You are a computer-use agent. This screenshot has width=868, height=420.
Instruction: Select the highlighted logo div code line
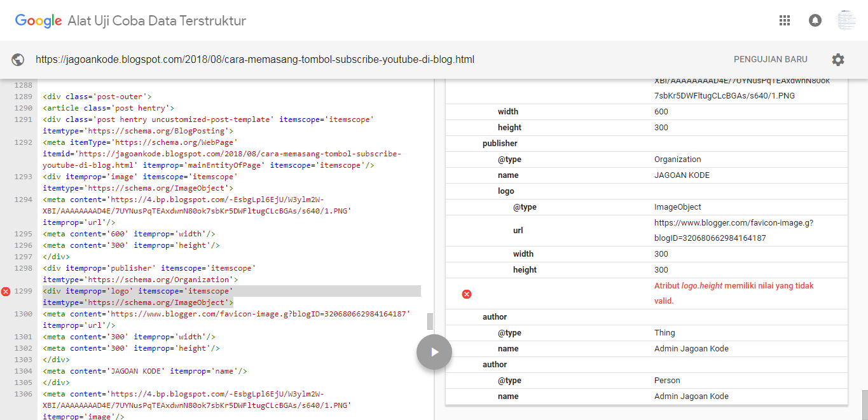click(x=231, y=297)
